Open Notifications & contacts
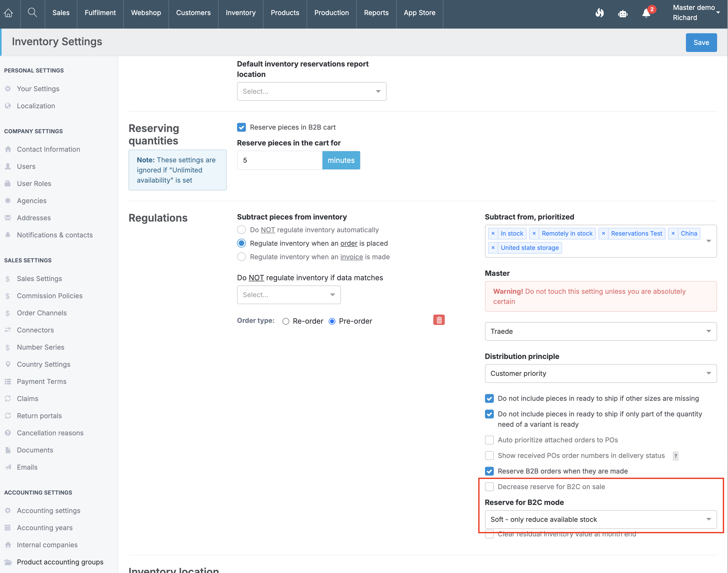This screenshot has width=728, height=573. pos(55,235)
